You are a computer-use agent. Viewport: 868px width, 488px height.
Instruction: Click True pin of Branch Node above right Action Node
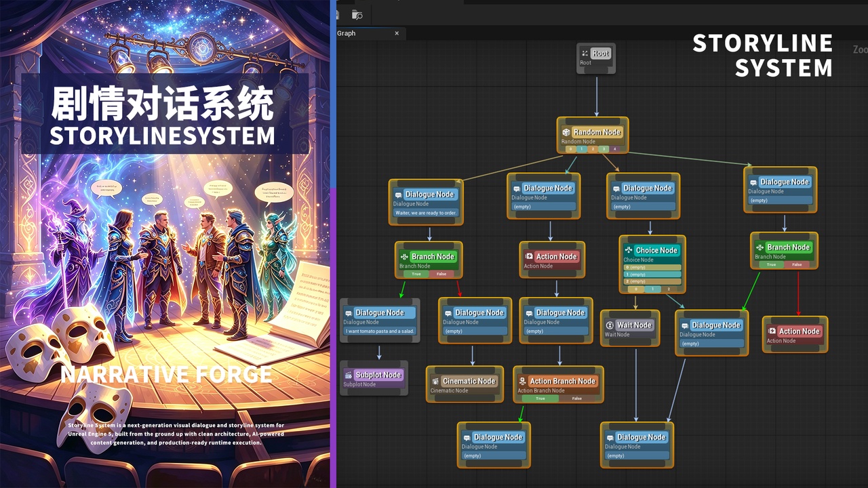[772, 264]
